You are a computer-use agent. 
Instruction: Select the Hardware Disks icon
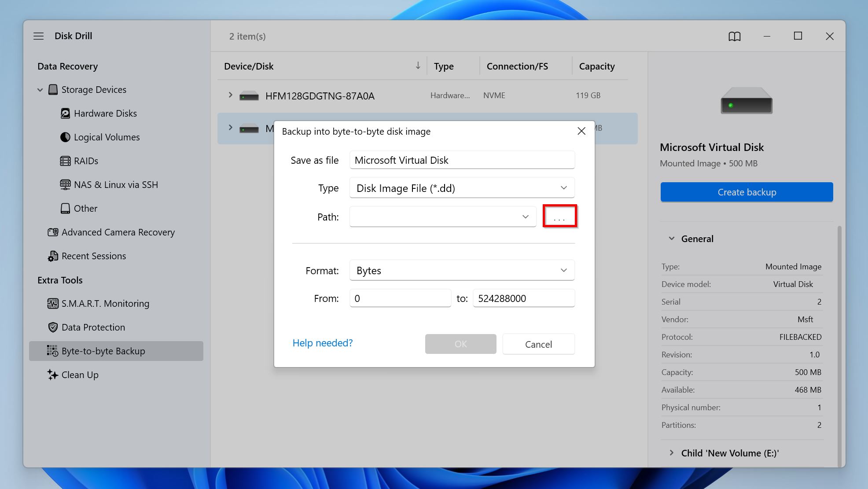coord(65,113)
